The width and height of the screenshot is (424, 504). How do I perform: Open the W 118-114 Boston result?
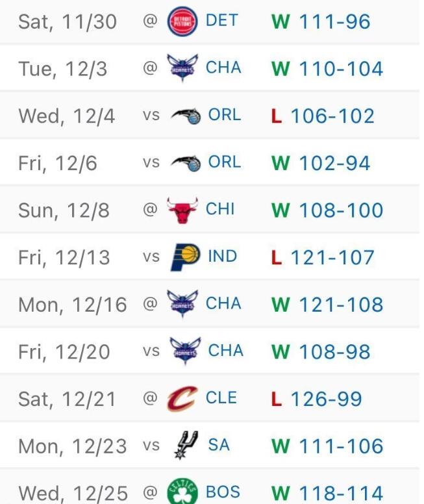[x=327, y=493]
